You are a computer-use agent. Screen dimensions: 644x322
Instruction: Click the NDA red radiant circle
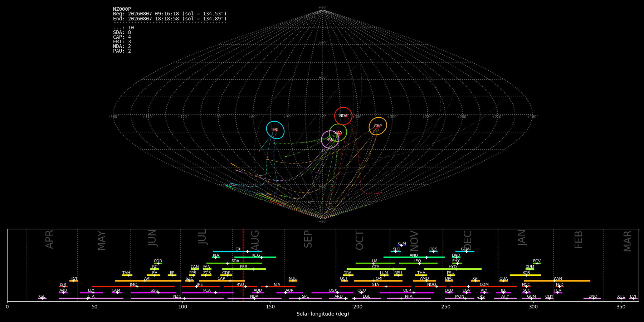[x=343, y=116]
